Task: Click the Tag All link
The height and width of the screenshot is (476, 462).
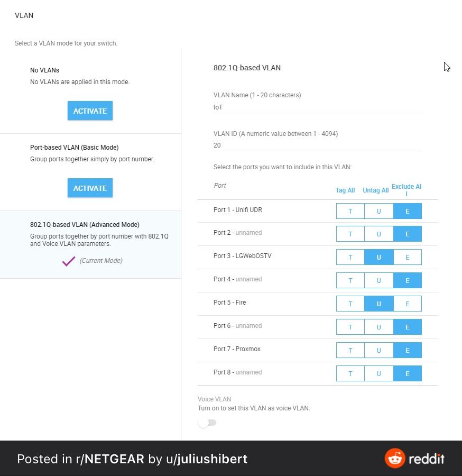Action: [x=345, y=190]
